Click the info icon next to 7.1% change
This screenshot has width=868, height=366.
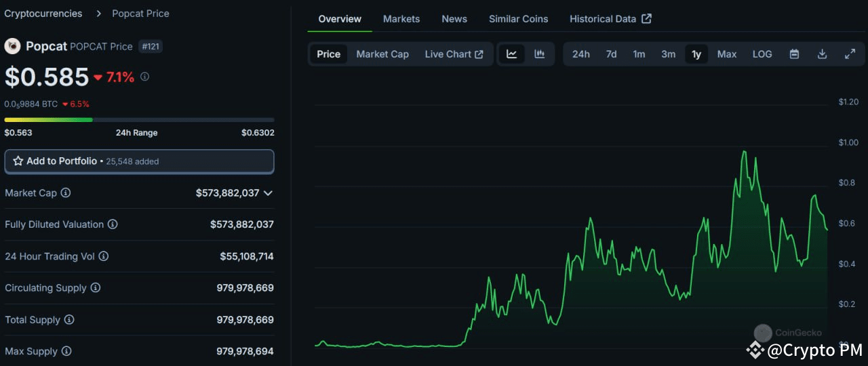144,77
